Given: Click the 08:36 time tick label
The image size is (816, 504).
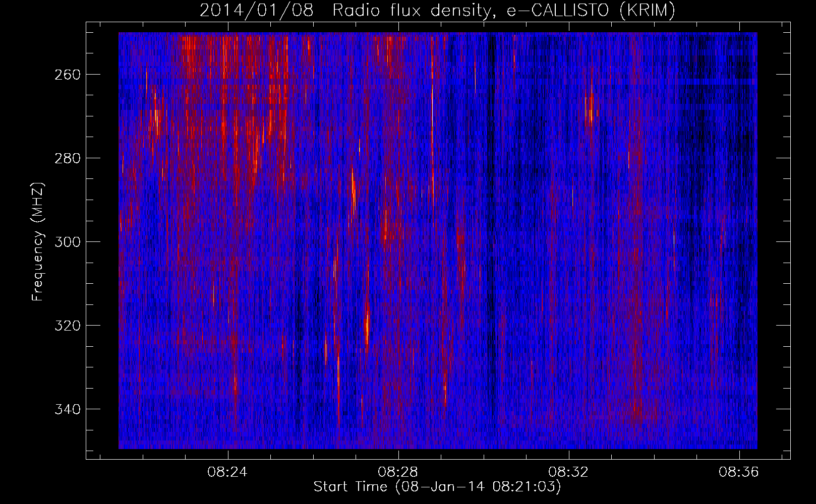Looking at the screenshot, I should click(739, 472).
